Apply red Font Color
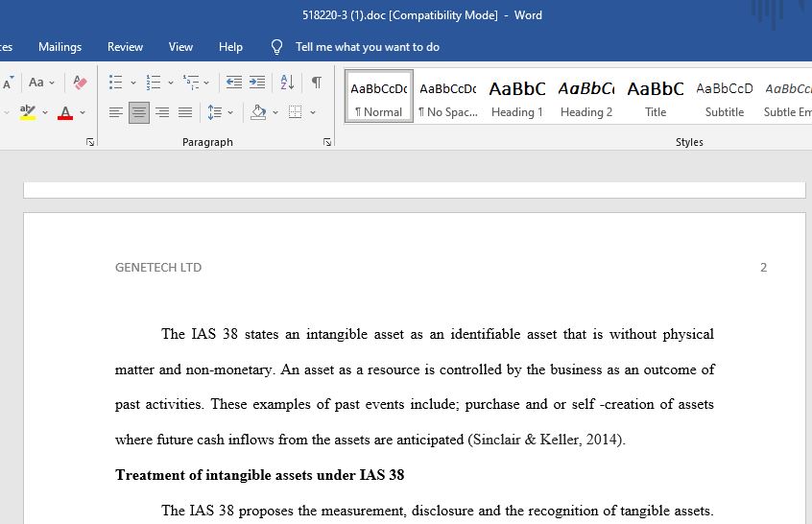 coord(65,112)
